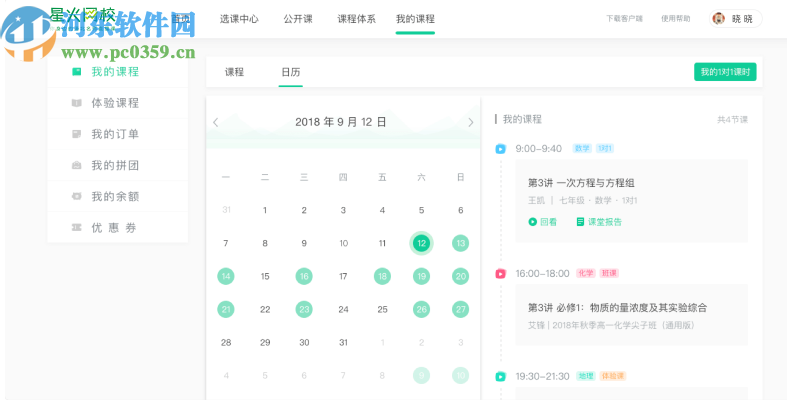Viewport: 787px width, 418px height.
Task: Open the 课程体系 top menu
Action: 356,19
